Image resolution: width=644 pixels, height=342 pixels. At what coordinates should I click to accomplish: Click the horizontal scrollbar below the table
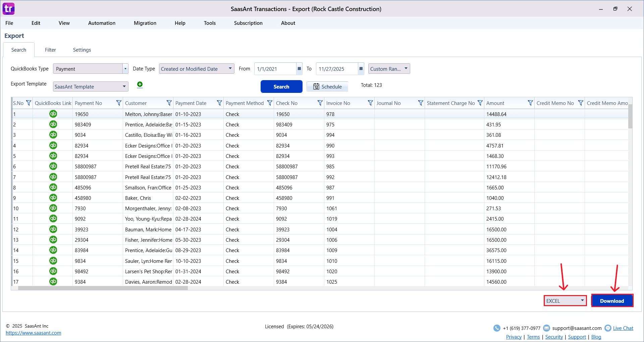[101, 288]
